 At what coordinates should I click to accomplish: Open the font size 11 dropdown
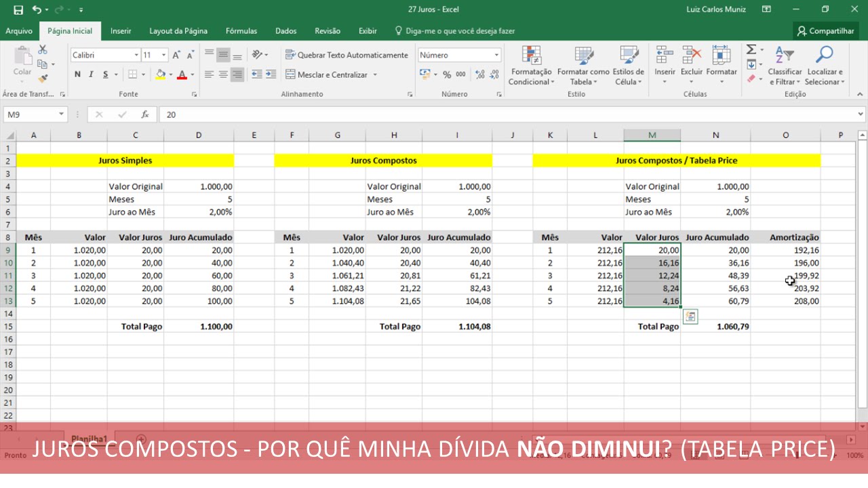(163, 55)
